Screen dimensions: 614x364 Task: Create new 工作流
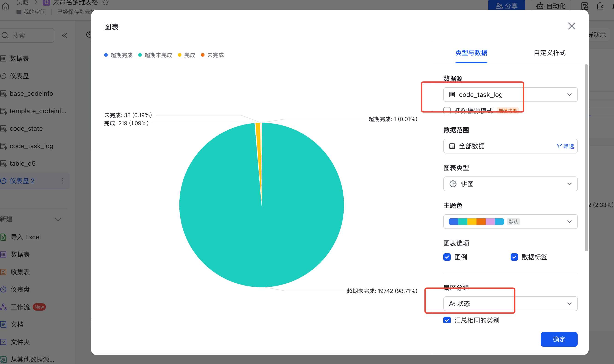[x=20, y=307]
